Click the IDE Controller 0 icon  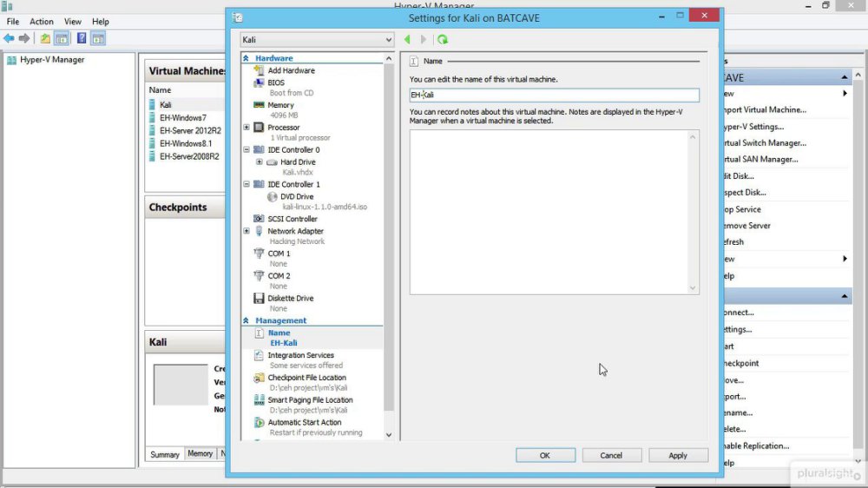click(x=259, y=149)
